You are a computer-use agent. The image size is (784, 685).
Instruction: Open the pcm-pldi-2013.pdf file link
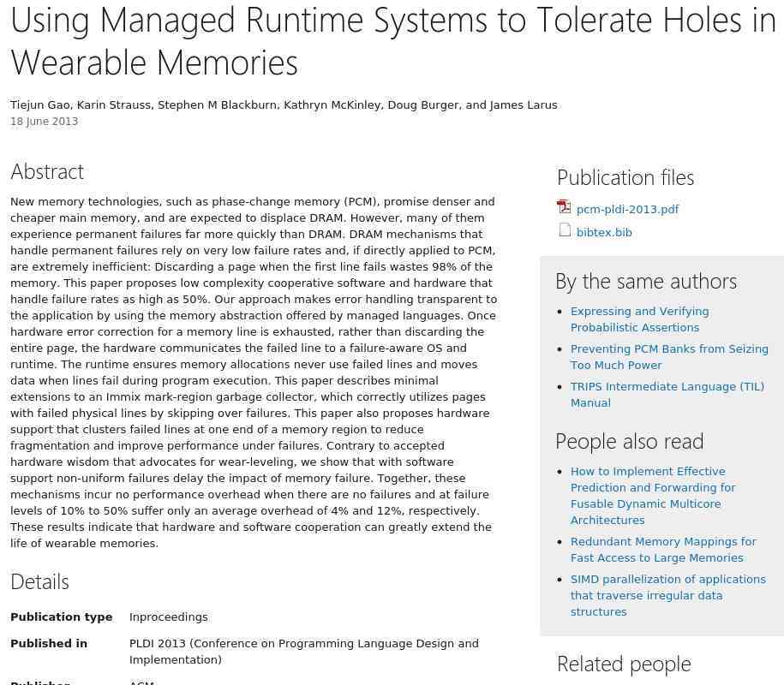point(627,209)
